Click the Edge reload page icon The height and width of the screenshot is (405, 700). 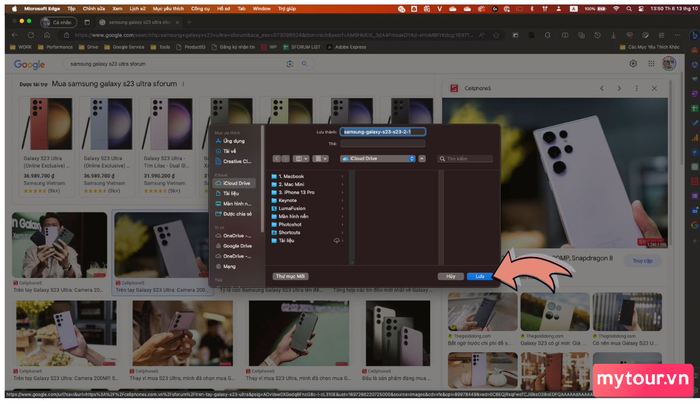31,35
